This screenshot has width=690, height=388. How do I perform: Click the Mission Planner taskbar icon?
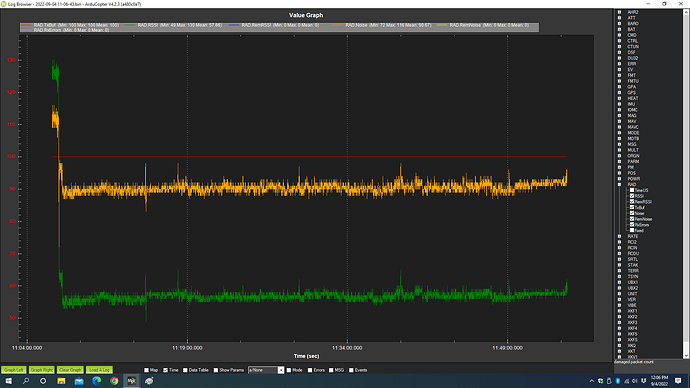(x=132, y=381)
